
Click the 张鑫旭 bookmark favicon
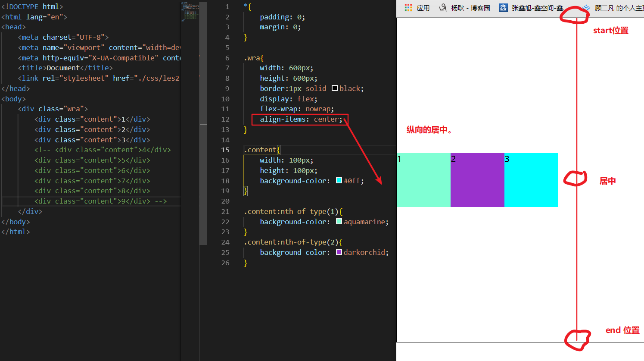(x=503, y=8)
